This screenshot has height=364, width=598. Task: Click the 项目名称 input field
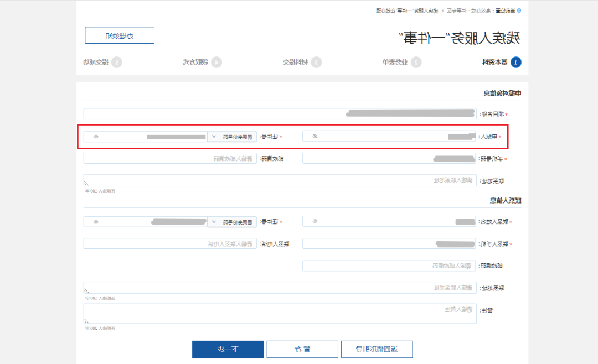[x=280, y=113]
